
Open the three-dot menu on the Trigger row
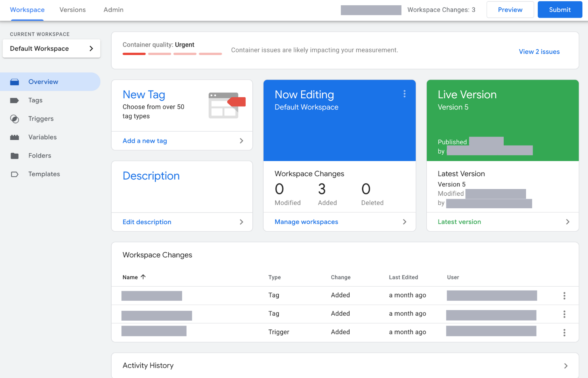pos(564,332)
